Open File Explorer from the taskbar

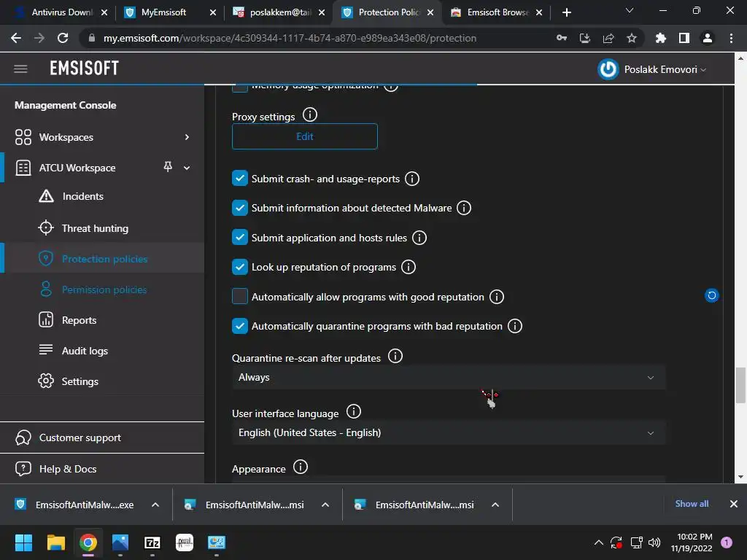click(55, 542)
